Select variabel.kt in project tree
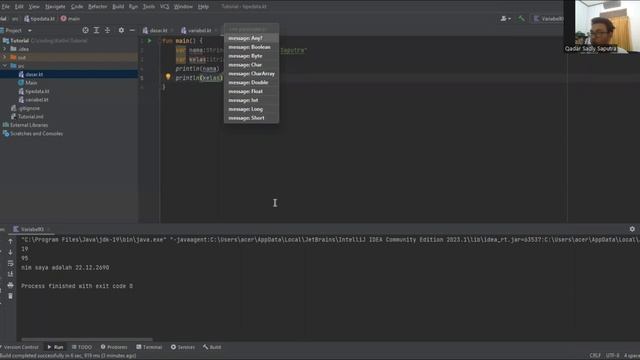Image resolution: width=640 pixels, height=360 pixels. [37, 100]
